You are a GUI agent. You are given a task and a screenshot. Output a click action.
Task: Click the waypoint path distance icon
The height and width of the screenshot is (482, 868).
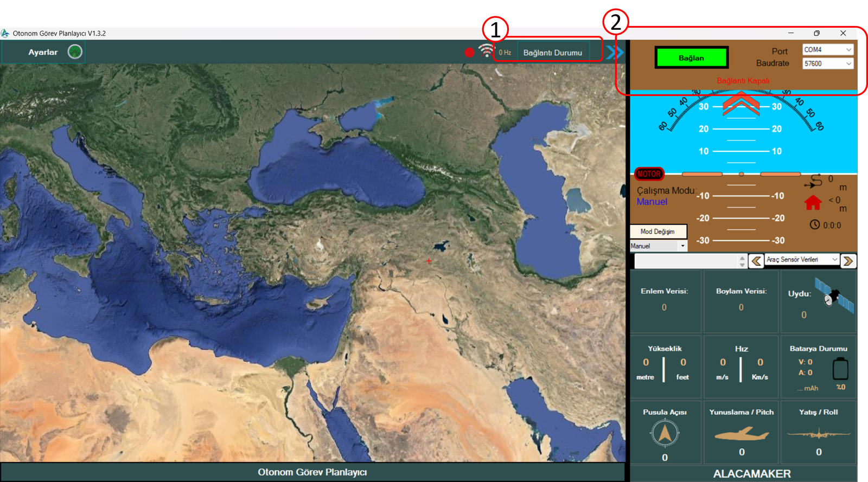[814, 181]
